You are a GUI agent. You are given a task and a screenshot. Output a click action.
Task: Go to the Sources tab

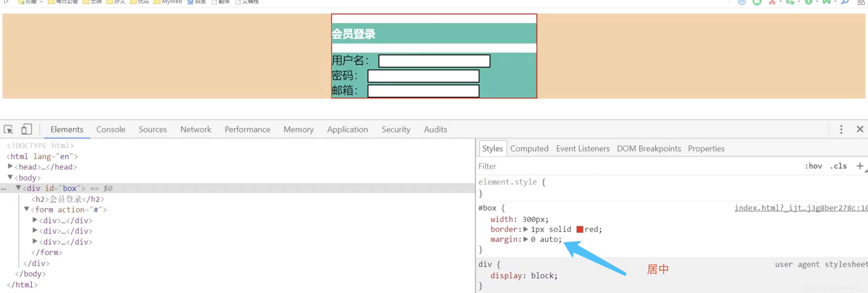153,129
